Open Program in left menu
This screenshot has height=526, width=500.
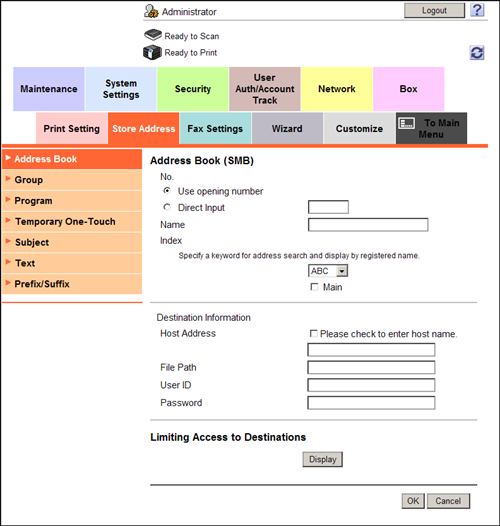[x=72, y=201]
